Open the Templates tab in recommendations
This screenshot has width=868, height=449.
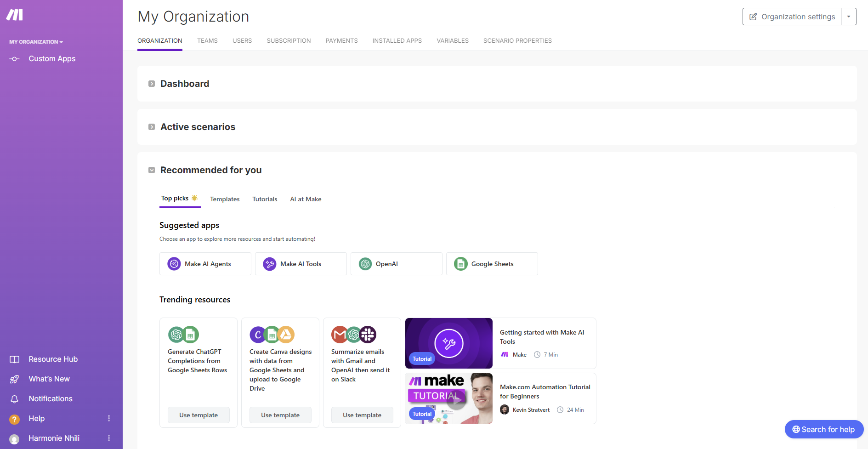click(225, 199)
